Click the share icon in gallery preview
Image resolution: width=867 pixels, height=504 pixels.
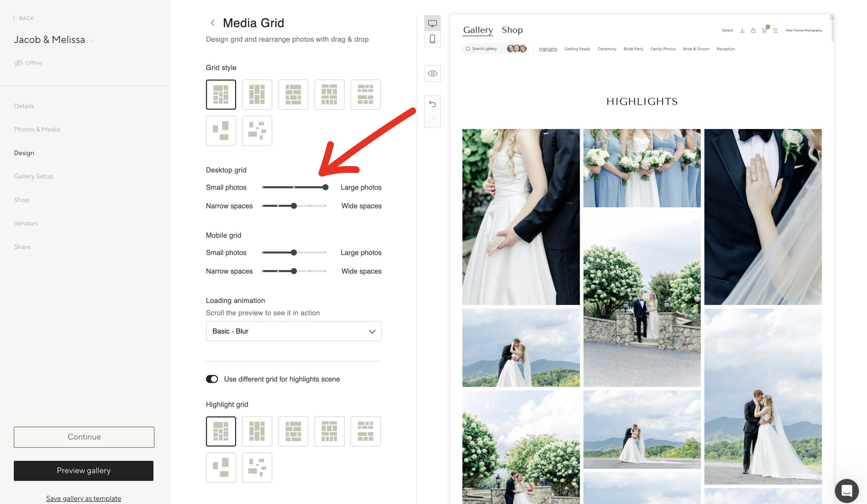(753, 30)
